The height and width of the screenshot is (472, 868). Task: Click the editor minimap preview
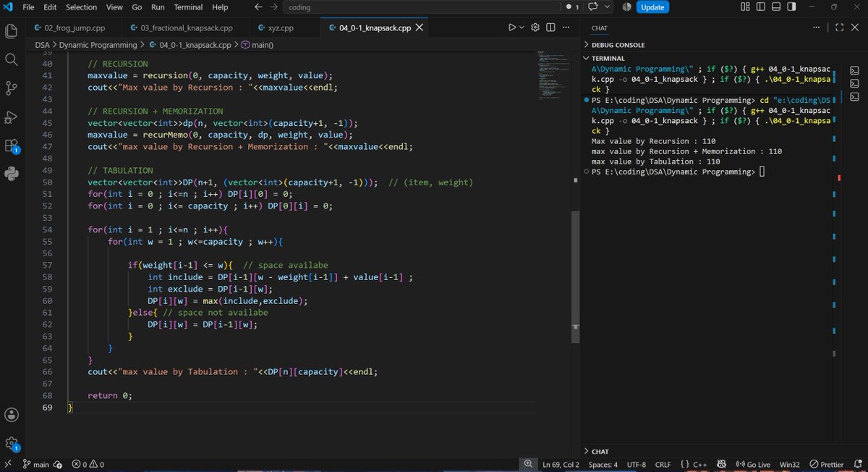553,76
